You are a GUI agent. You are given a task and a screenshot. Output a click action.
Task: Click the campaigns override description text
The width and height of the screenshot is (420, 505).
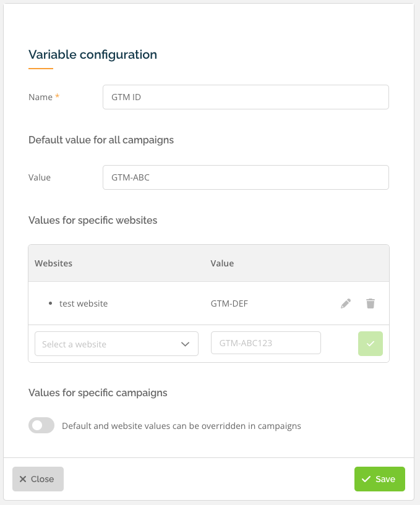[x=181, y=426]
